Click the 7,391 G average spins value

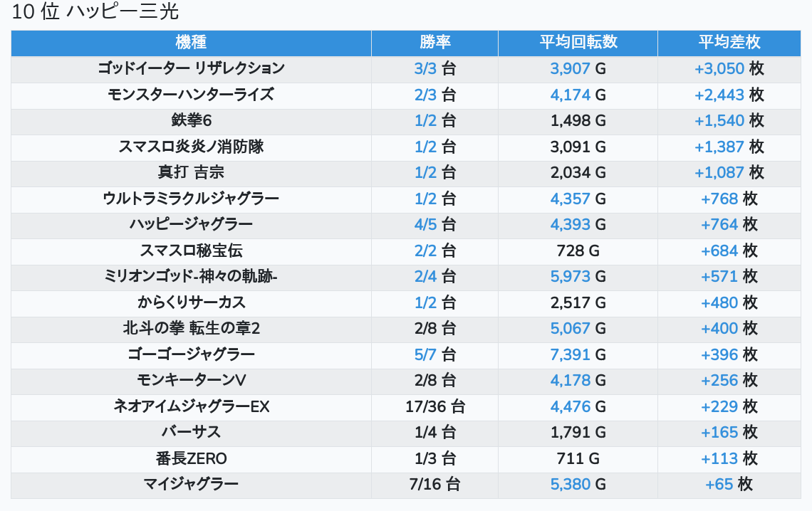click(x=578, y=354)
